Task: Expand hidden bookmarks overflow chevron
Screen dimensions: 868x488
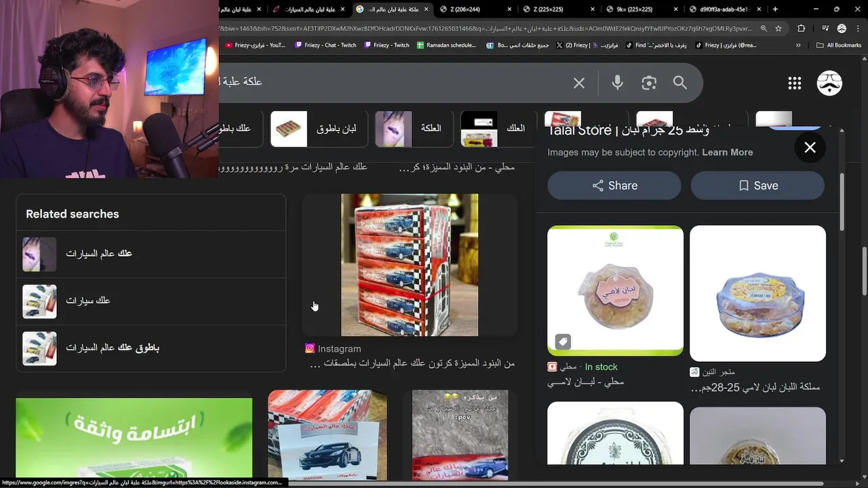Action: (798, 45)
